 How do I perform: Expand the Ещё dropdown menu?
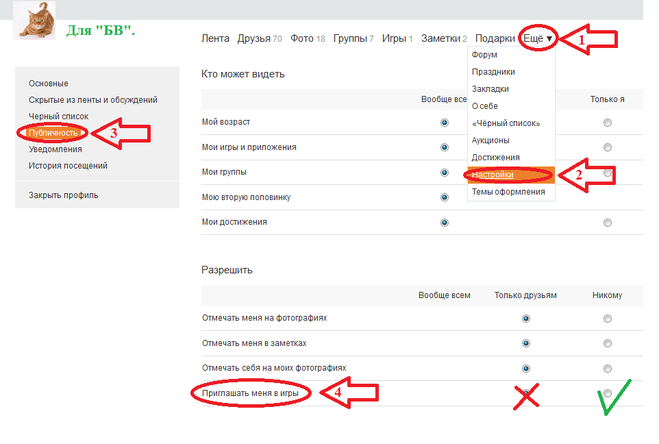click(x=536, y=38)
